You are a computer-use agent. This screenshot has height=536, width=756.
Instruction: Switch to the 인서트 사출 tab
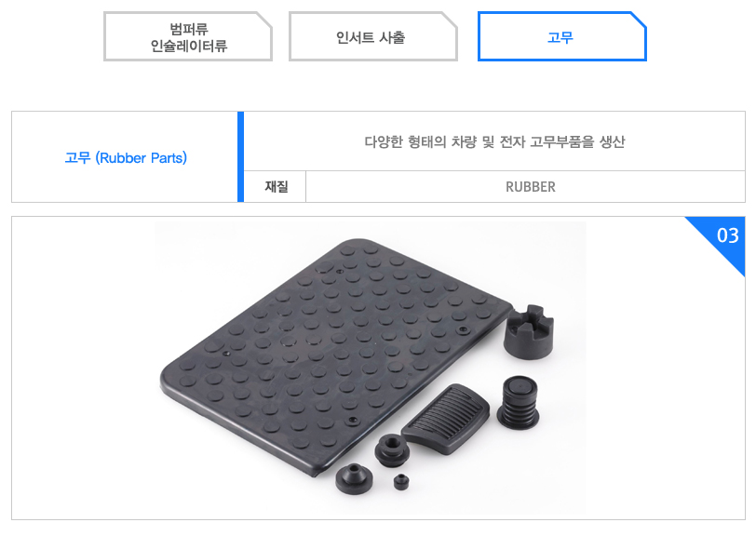click(x=372, y=36)
